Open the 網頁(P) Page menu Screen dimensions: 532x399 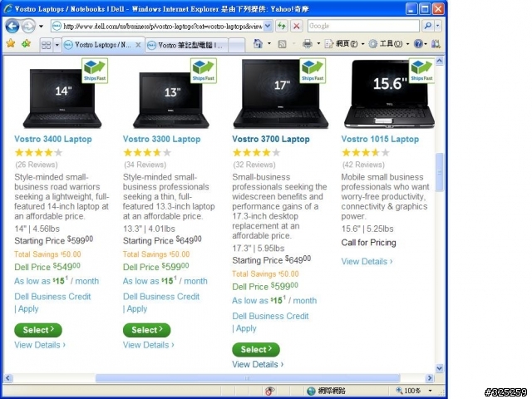click(344, 44)
